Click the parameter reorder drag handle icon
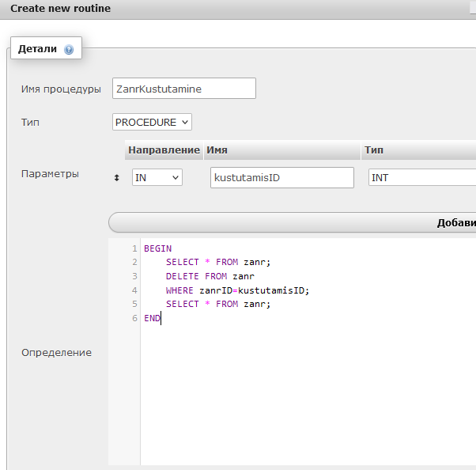Image resolution: width=476 pixels, height=470 pixels. pyautogui.click(x=118, y=178)
